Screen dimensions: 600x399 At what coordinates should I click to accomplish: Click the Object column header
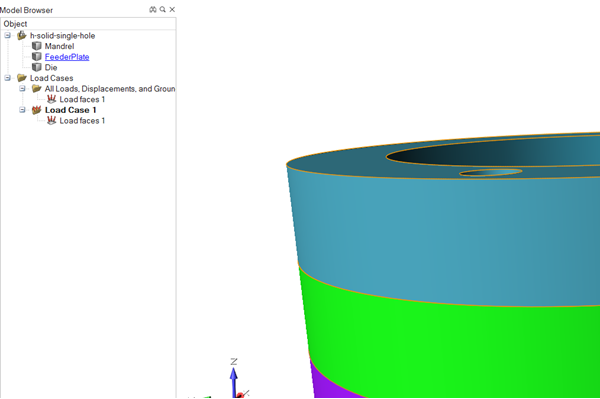(x=88, y=24)
